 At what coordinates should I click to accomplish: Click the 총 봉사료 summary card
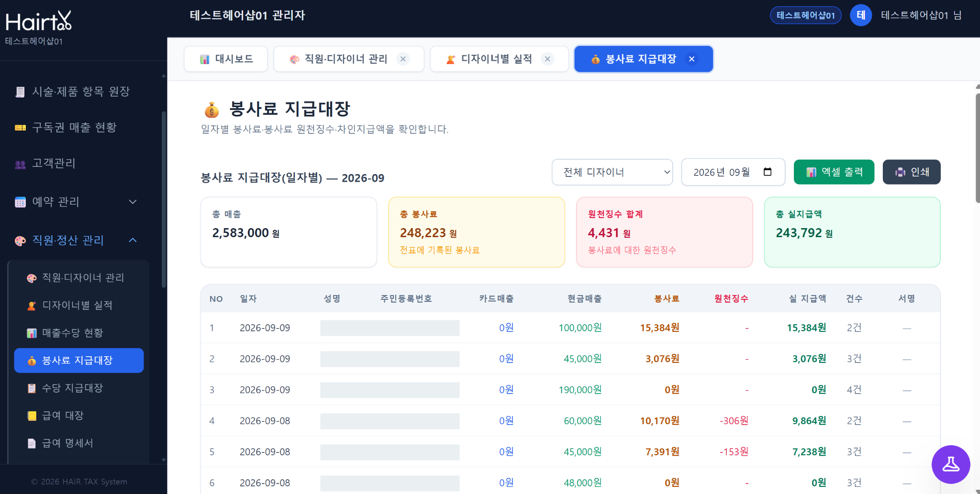[x=477, y=232]
